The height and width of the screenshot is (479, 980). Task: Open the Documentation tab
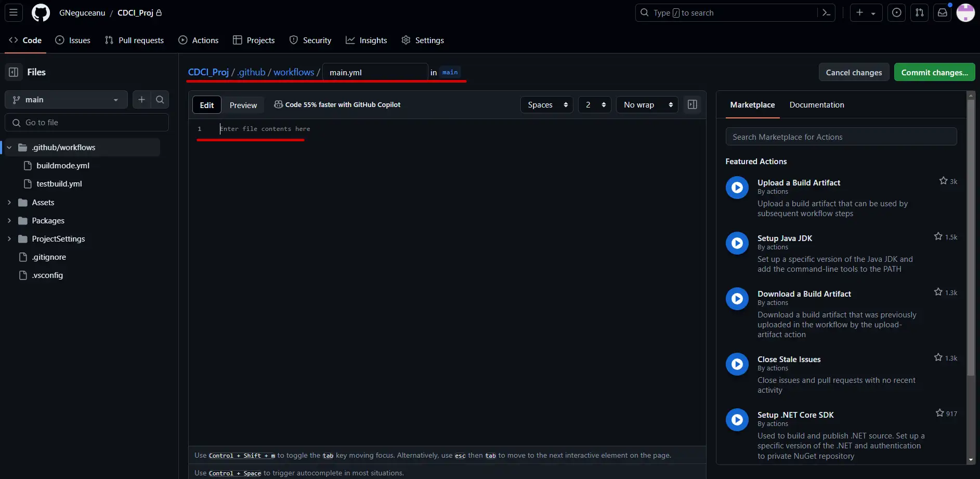(x=816, y=104)
